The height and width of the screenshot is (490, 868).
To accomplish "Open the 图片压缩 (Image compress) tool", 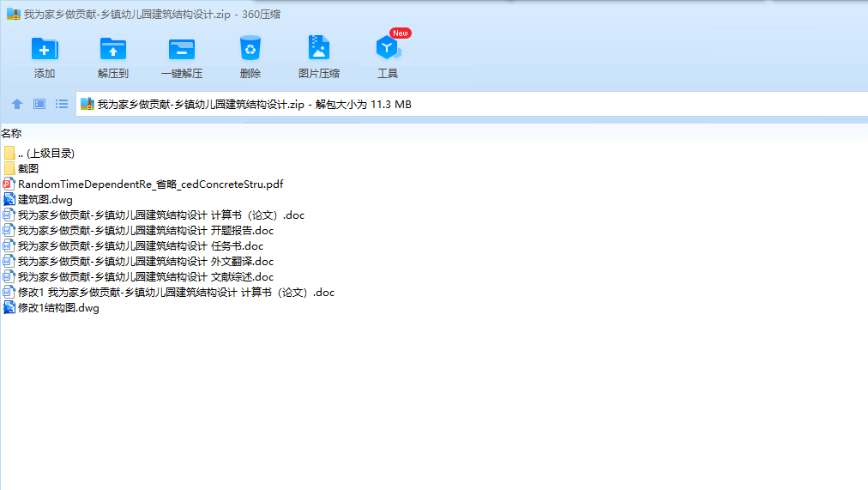I will 319,47.
